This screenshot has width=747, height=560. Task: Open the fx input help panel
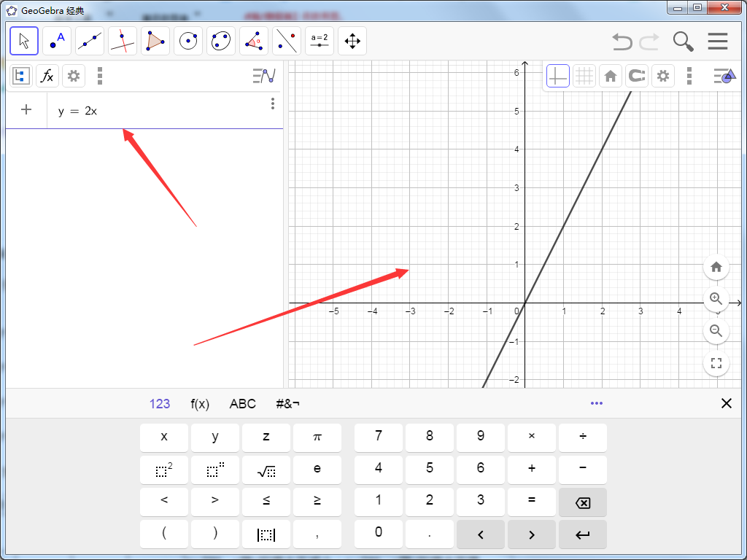click(x=47, y=75)
